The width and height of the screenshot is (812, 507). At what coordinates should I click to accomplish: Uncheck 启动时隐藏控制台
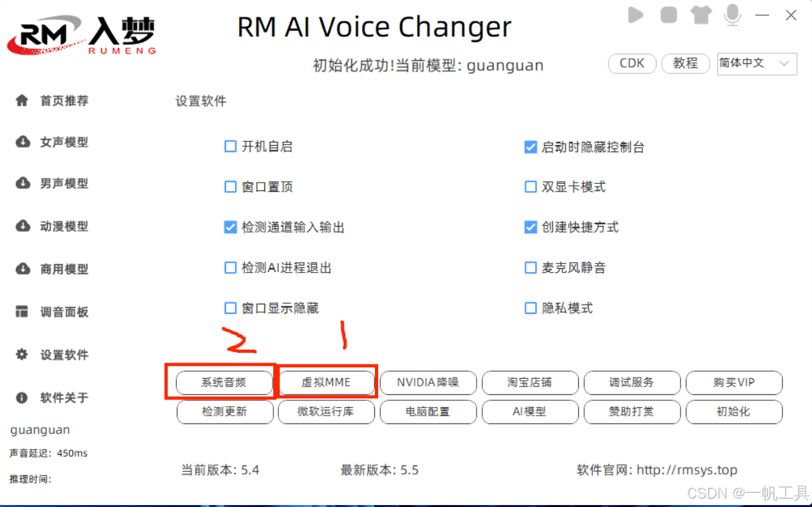[x=530, y=148]
